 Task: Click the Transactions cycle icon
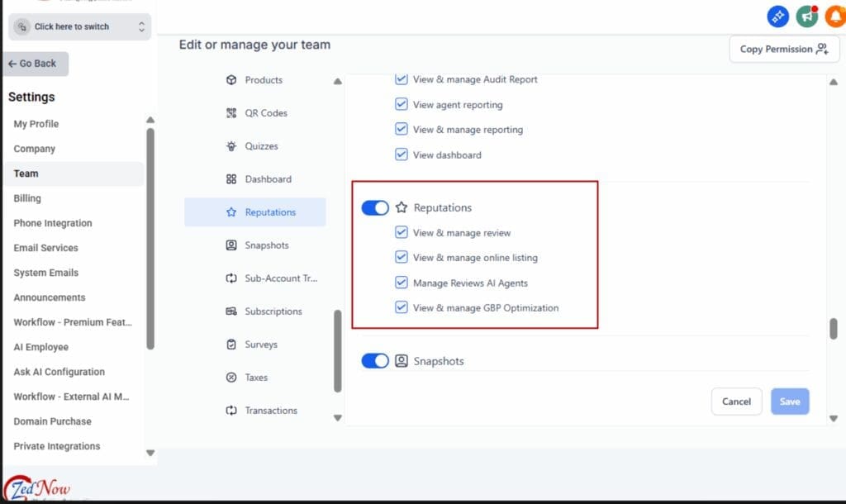tap(232, 411)
